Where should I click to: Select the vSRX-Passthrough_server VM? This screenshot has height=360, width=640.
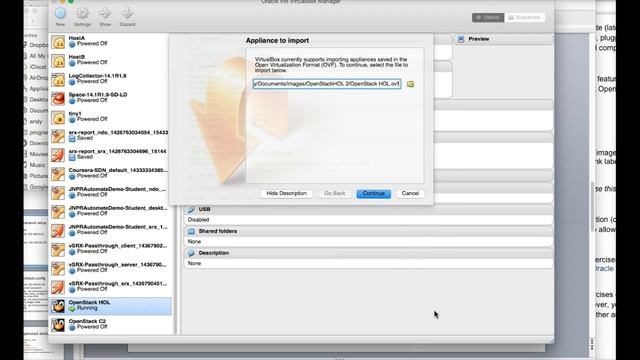110,269
